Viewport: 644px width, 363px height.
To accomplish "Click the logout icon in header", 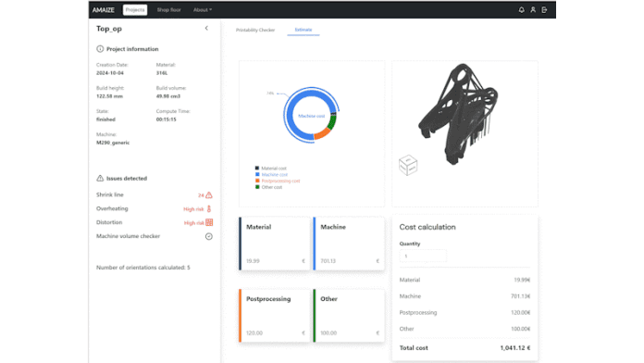I will [x=544, y=10].
